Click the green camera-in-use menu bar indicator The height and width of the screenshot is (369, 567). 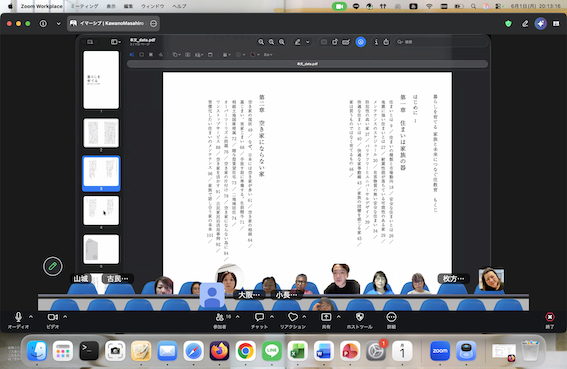tap(339, 6)
